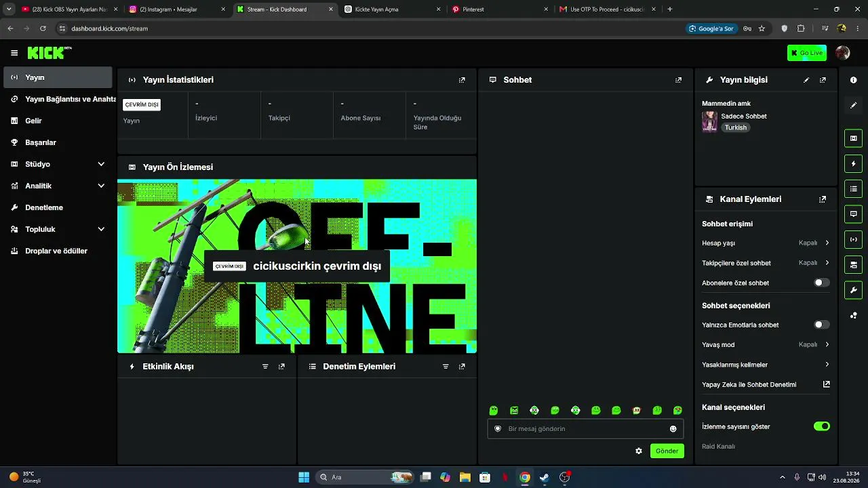
Task: Pop out the Denetim Eylemleri panel
Action: tap(462, 367)
